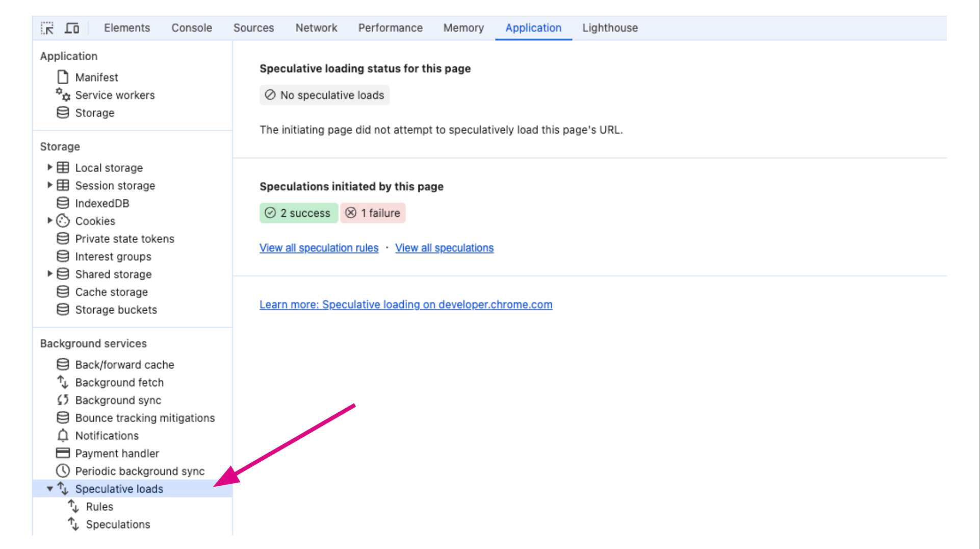Screen dimensions: 980x549
Task: Select the Background sync icon
Action: tap(62, 400)
